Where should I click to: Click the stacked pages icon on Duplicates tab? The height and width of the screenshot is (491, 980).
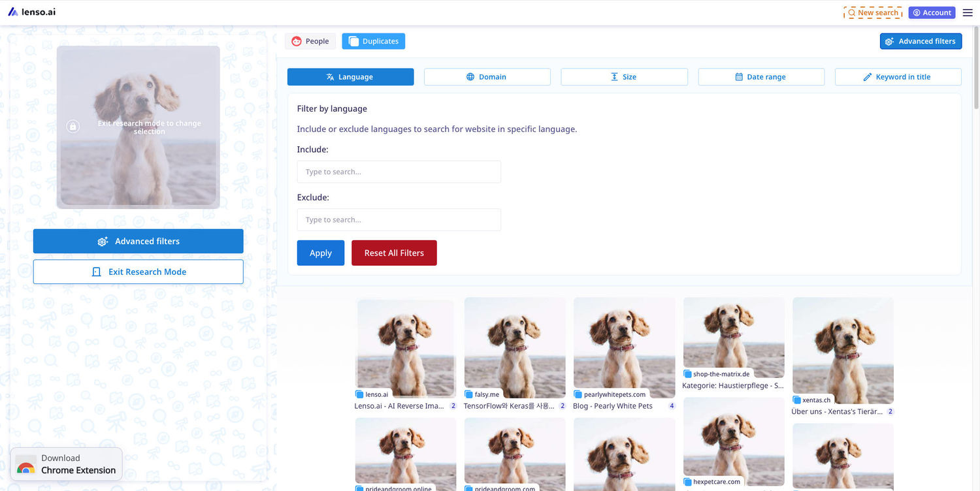pyautogui.click(x=353, y=41)
